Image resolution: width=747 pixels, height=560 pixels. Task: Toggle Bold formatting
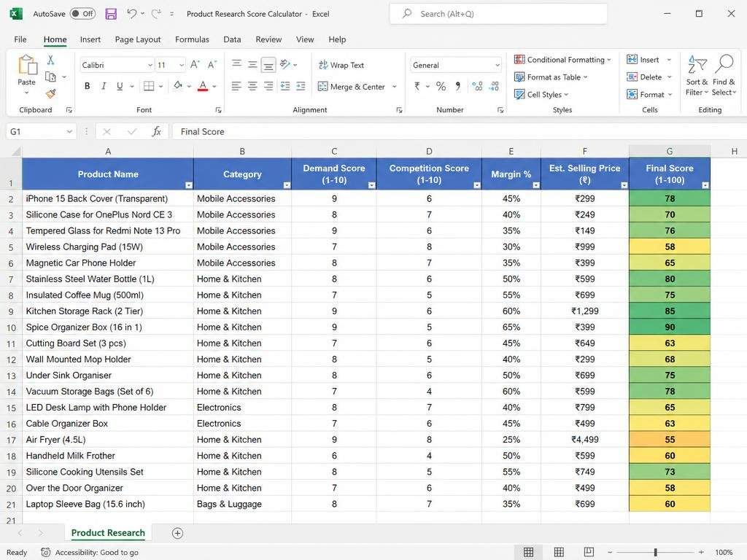(x=88, y=86)
